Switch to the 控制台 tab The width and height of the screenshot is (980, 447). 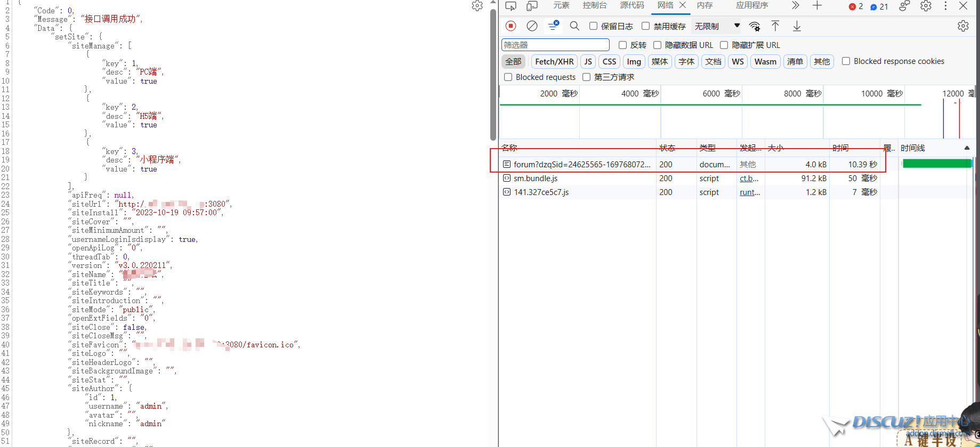point(595,5)
